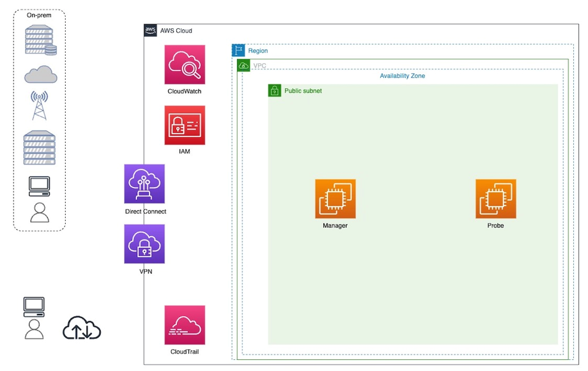The height and width of the screenshot is (371, 588).
Task: Click the red IAM icon
Action: pos(184,125)
